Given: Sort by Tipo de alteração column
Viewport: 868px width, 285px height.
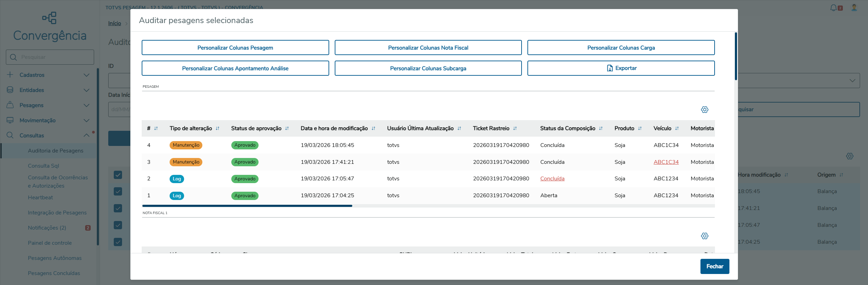Looking at the screenshot, I should click(218, 128).
